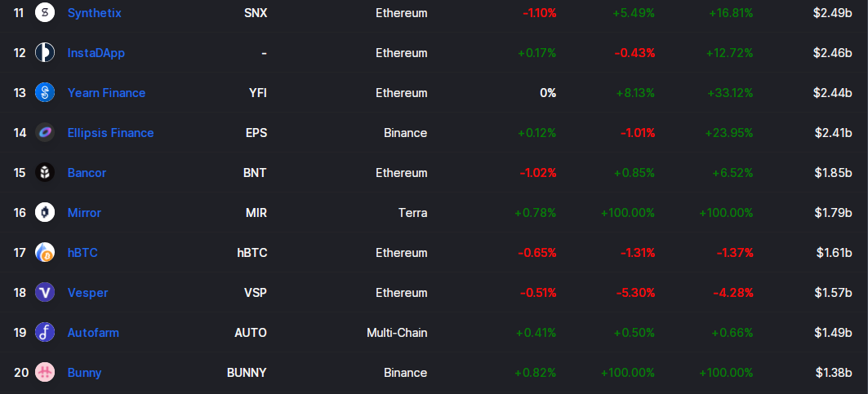Click the Ellipsis Finance logo icon

[x=45, y=133]
